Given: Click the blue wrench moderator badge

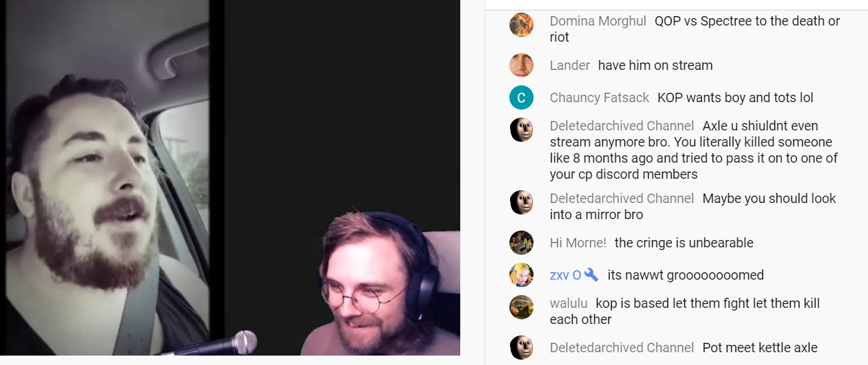Looking at the screenshot, I should 591,275.
